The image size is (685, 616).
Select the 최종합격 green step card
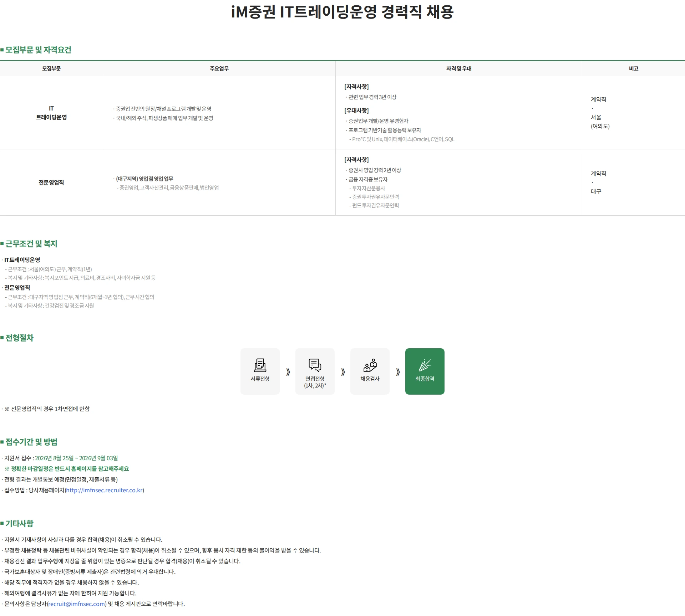(425, 371)
